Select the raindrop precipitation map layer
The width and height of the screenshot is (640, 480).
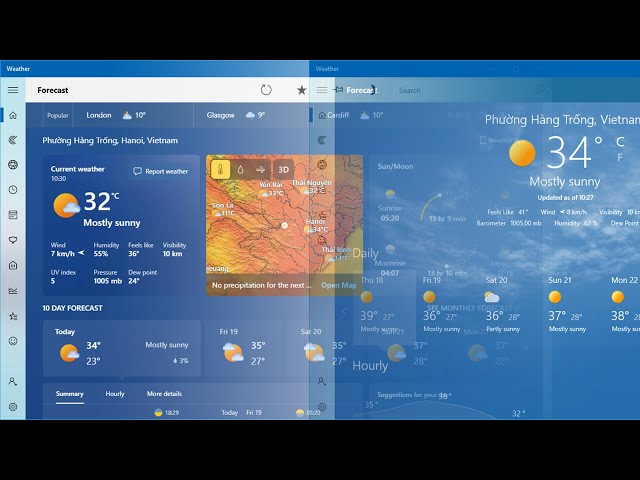point(240,169)
